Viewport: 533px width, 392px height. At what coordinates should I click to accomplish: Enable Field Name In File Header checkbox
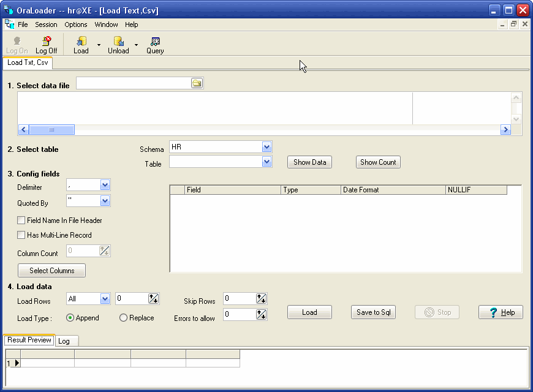click(21, 221)
